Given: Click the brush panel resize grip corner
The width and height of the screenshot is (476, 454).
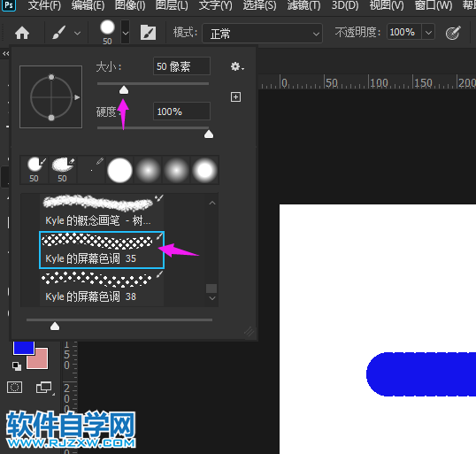Looking at the screenshot, I should tap(250, 332).
